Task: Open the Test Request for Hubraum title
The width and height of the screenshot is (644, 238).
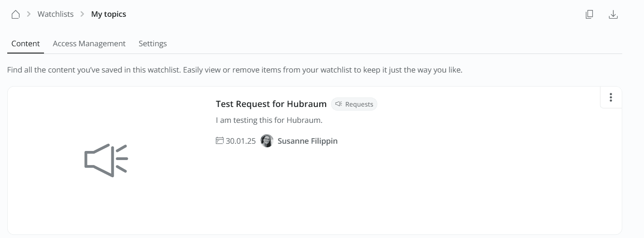Action: pos(271,104)
